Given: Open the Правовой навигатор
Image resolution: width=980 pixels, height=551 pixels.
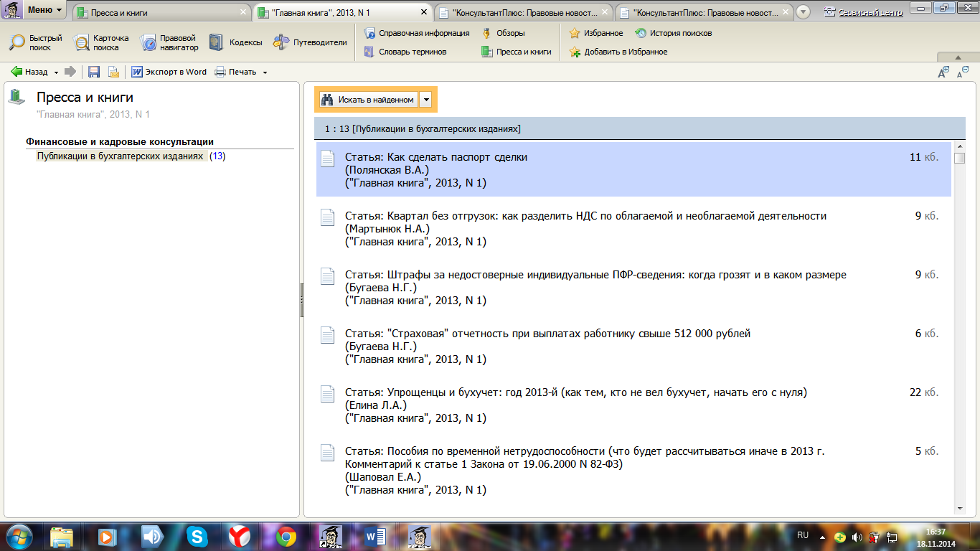Looking at the screenshot, I should [169, 42].
